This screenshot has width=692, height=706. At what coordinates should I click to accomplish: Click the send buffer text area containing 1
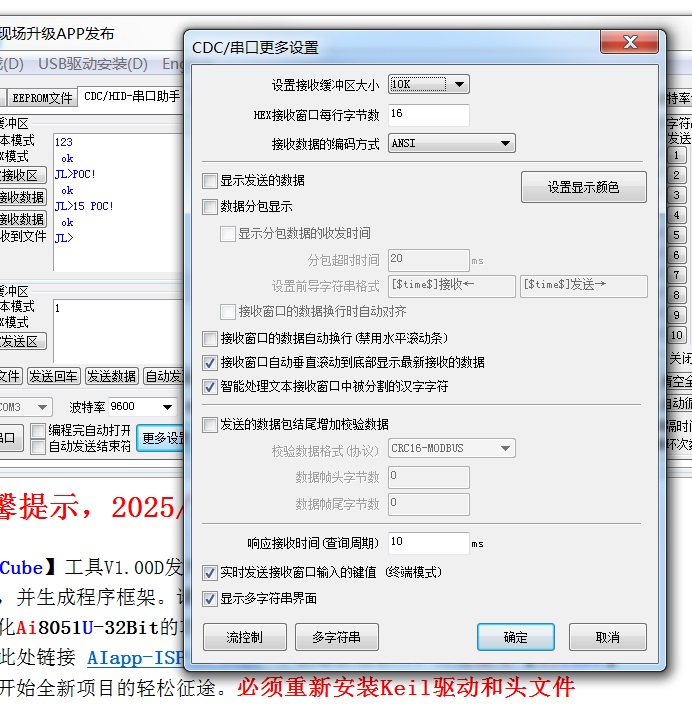pos(118,331)
